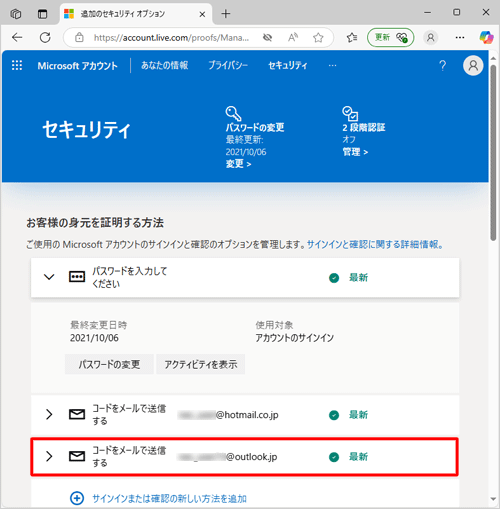Click the account.live.com address bar
Viewport: 500px width, 509px height.
(171, 38)
